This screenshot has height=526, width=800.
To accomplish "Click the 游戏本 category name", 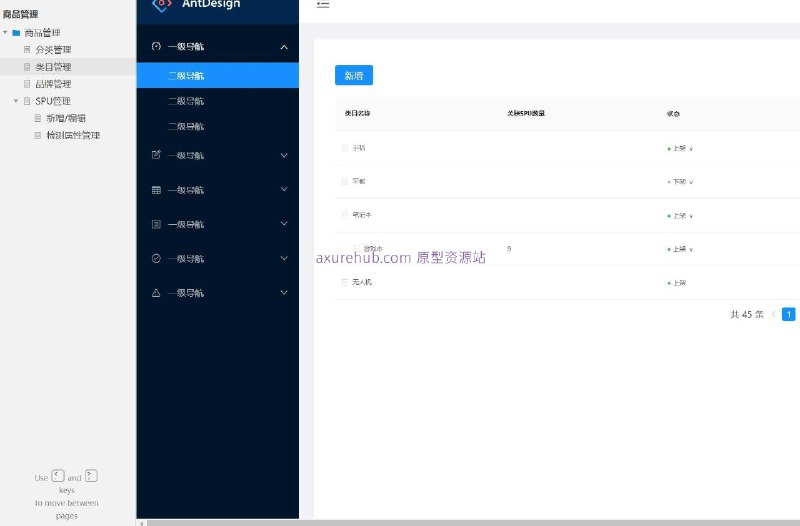I will point(373,248).
